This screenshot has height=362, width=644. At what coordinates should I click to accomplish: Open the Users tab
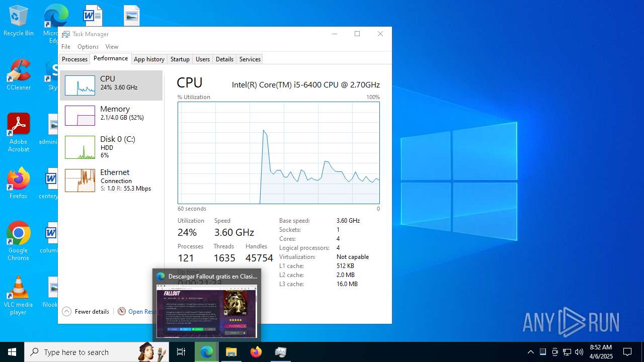click(203, 59)
